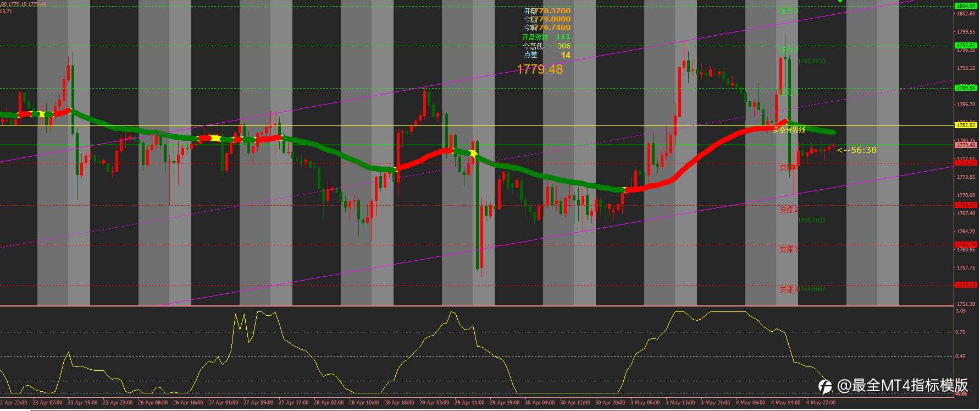This screenshot has height=411, width=980.
Task: Click the 1770.60 price axis label
Action: tap(966, 195)
